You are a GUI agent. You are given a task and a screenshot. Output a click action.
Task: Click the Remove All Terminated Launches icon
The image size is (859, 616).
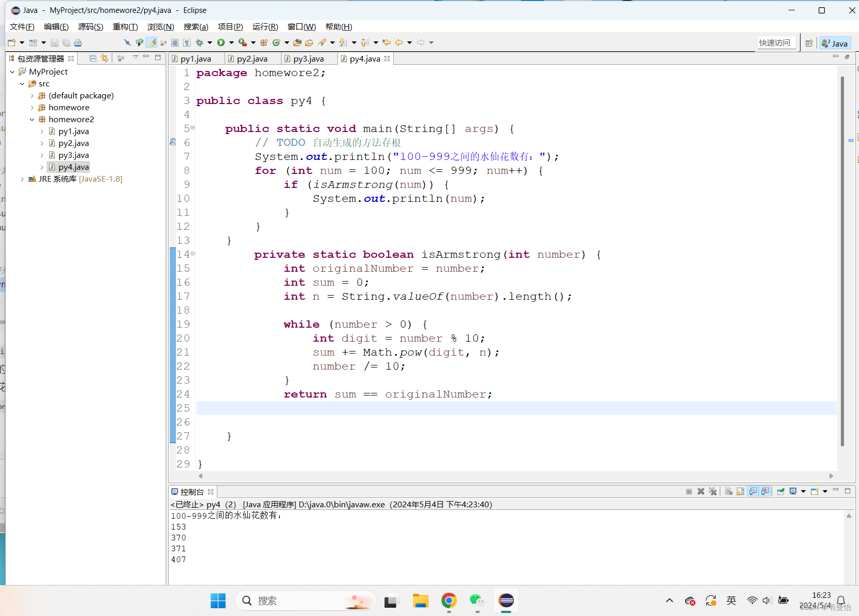coord(713,491)
